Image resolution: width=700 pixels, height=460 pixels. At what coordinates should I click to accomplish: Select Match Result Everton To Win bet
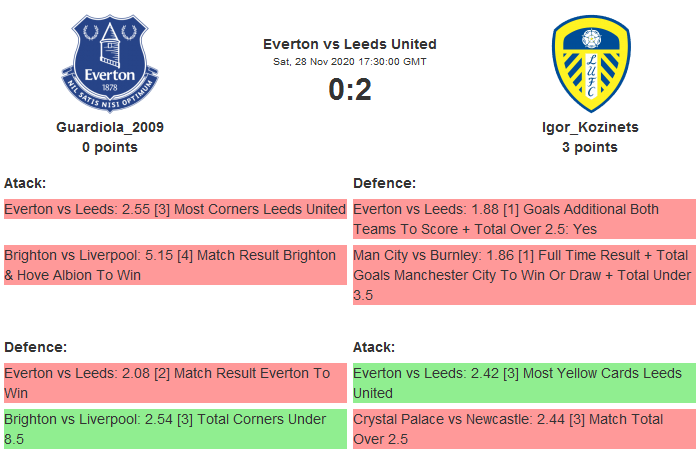pyautogui.click(x=175, y=382)
